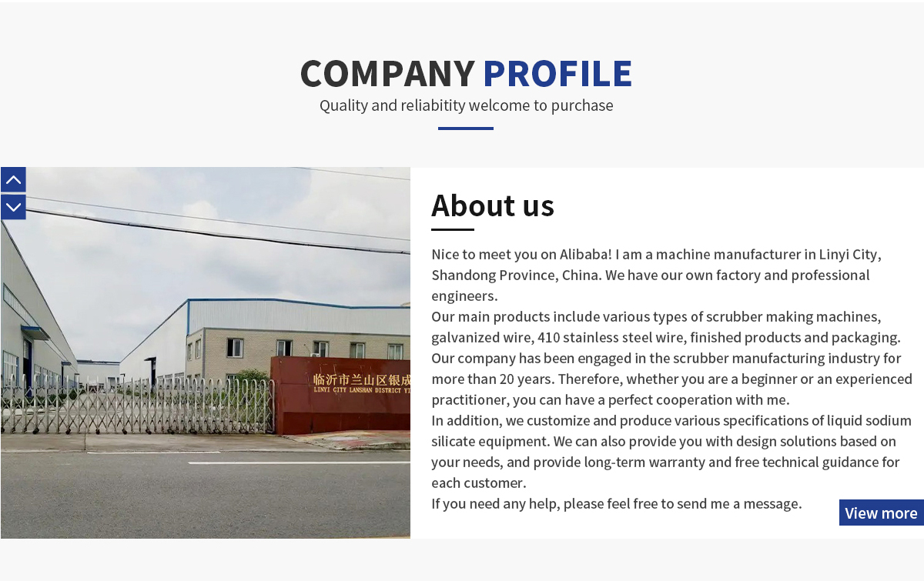
Task: Click the 'If you need any help' sentence
Action: [616, 504]
